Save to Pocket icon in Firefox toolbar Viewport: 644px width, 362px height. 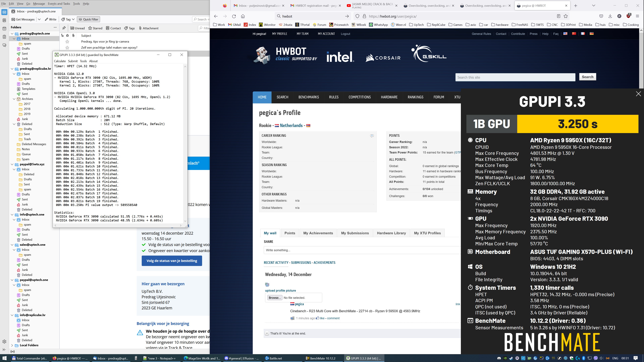(x=601, y=16)
